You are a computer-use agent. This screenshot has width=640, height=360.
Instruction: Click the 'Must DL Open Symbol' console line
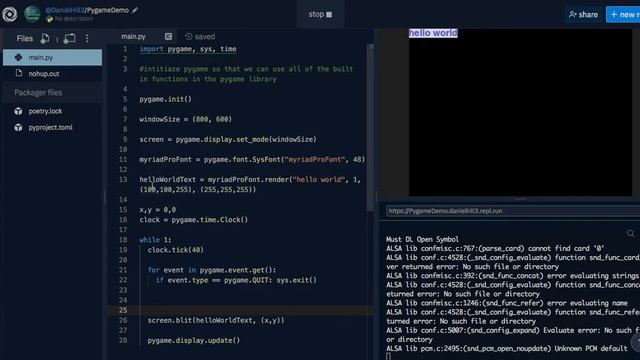coord(422,239)
